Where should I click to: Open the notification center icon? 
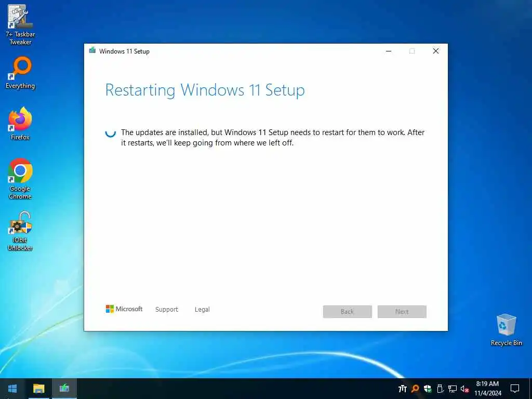[x=515, y=389]
